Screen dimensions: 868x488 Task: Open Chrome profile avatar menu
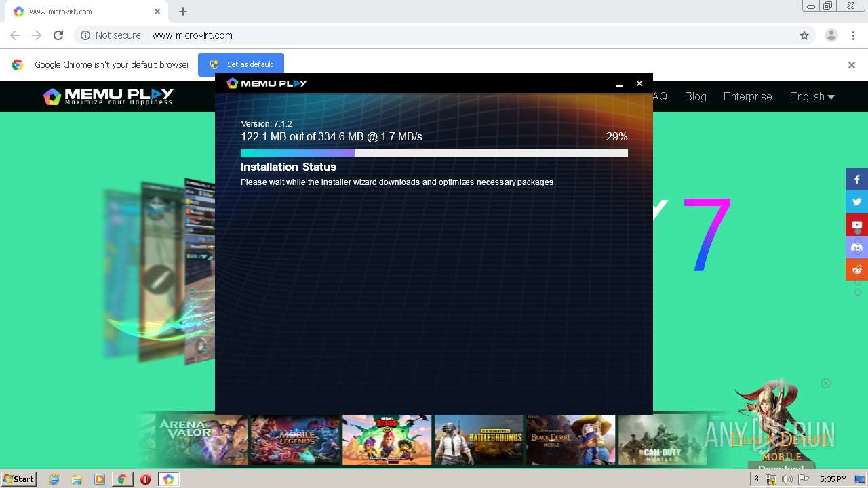pyautogui.click(x=831, y=35)
